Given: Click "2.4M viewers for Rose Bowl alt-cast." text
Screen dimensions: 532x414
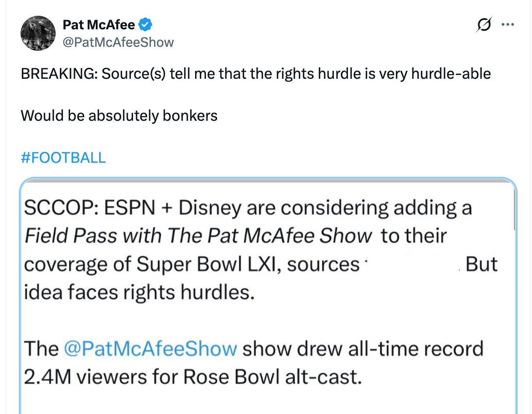Looking at the screenshot, I should 192,377.
